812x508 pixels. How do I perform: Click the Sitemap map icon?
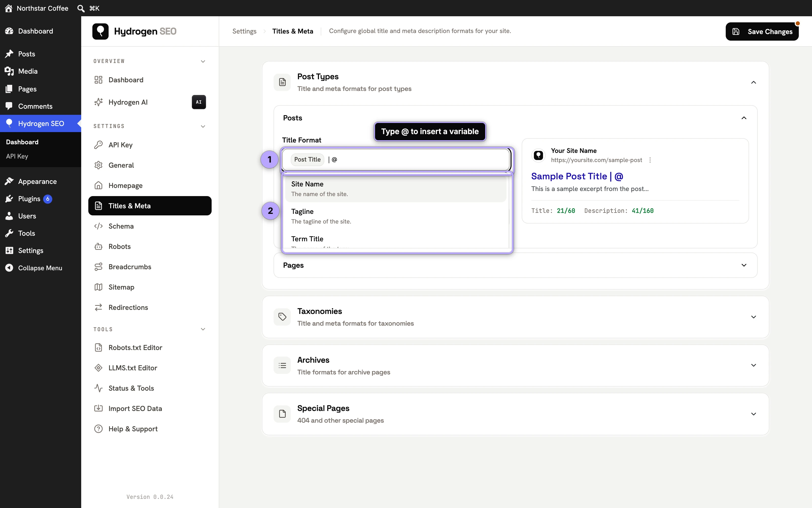coord(98,287)
